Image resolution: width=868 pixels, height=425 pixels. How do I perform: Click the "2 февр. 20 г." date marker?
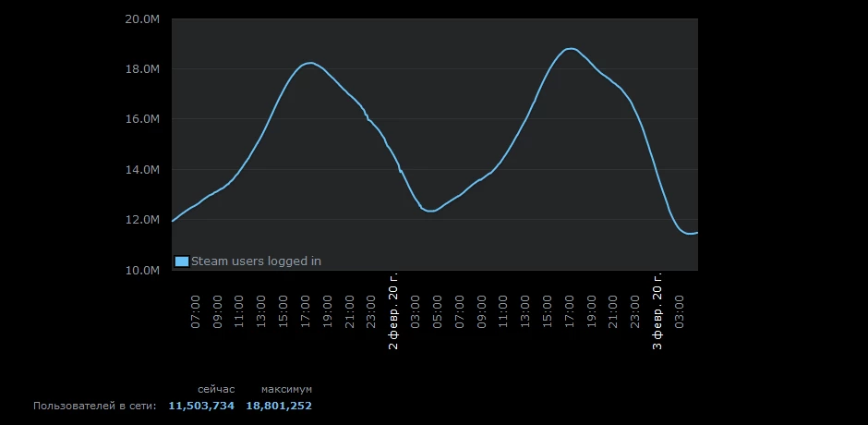394,310
